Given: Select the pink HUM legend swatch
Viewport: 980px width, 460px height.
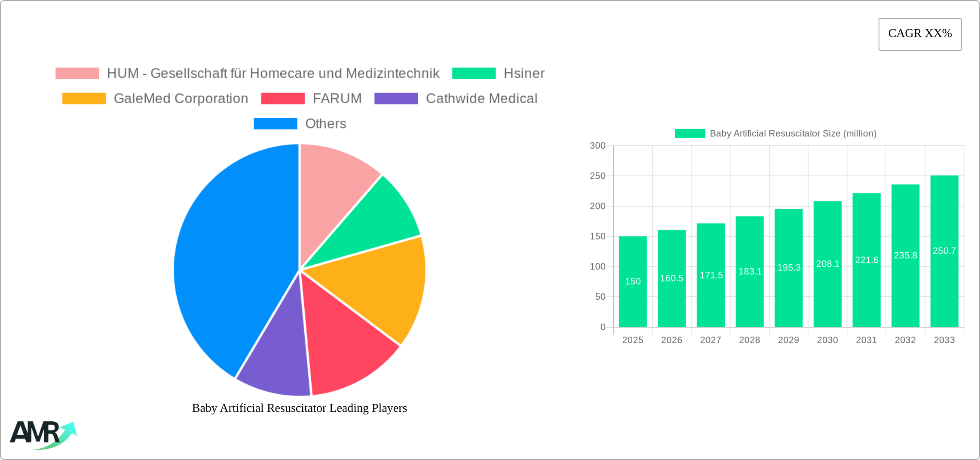Looking at the screenshot, I should (x=77, y=73).
